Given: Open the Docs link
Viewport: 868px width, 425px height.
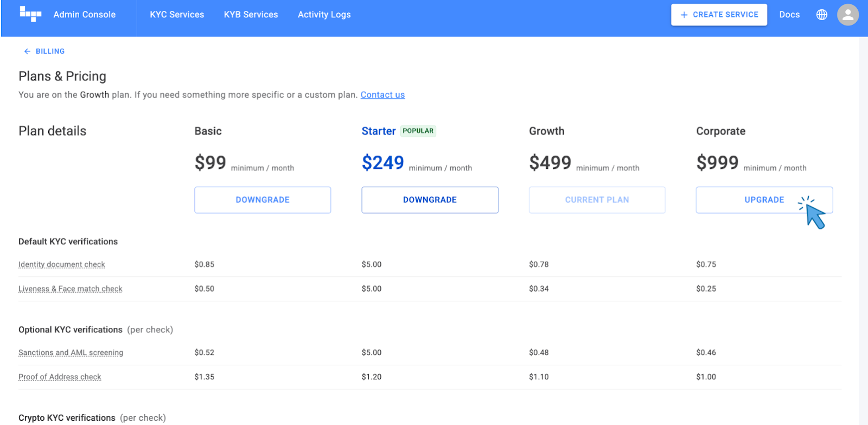Looking at the screenshot, I should click(x=789, y=15).
